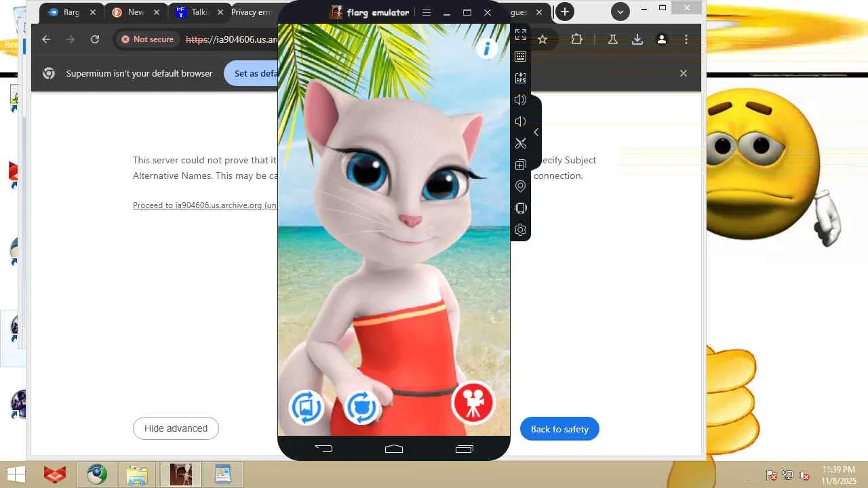
Task: Open emulator settings gear
Action: click(521, 230)
